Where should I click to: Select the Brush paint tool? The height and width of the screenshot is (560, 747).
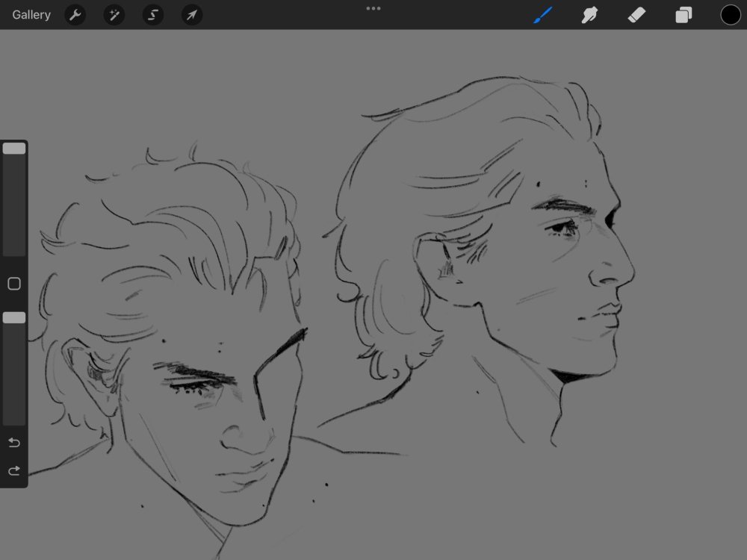[x=542, y=15]
